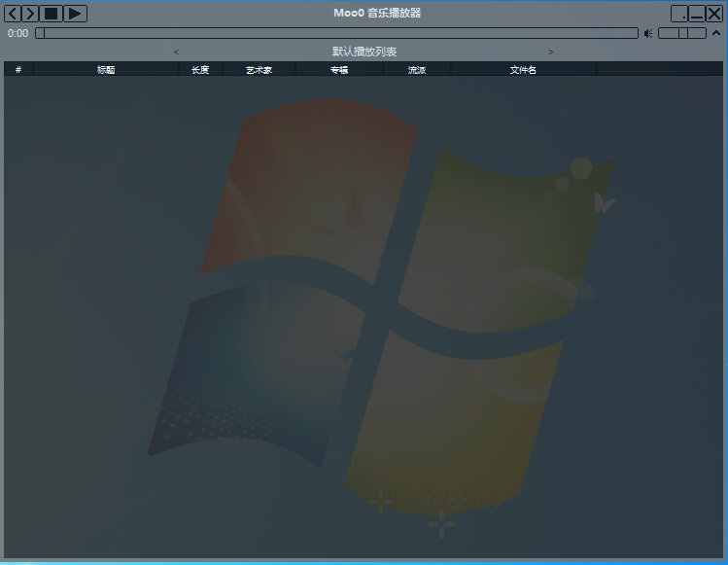This screenshot has height=565, width=728.
Task: Mute the speaker volume icon
Action: (648, 33)
